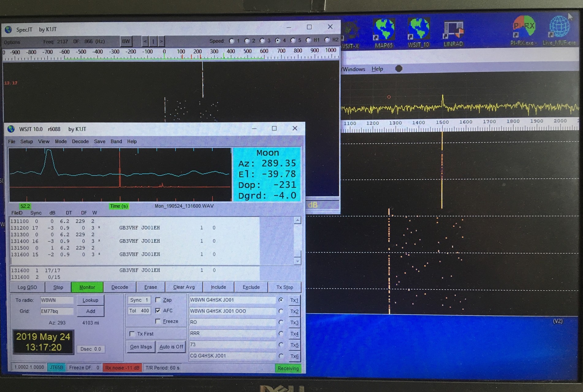583x392 pixels.
Task: Enable the Zap checkbox
Action: [158, 300]
